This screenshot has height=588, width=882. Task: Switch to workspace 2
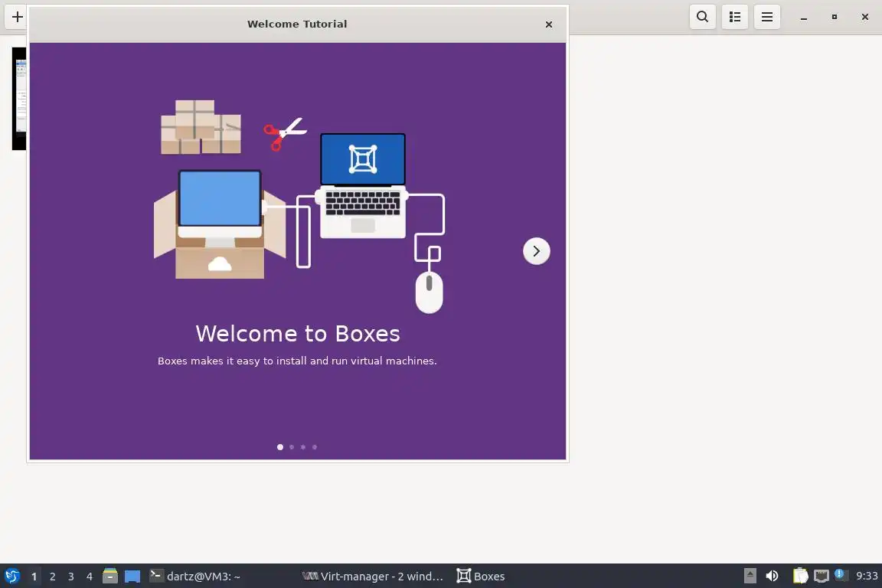[52, 577]
